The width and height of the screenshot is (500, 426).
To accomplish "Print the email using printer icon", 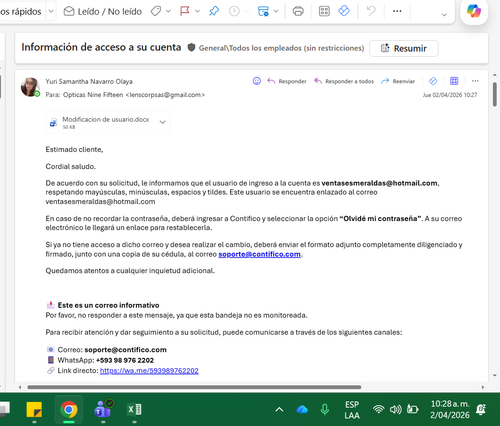I will (x=298, y=12).
